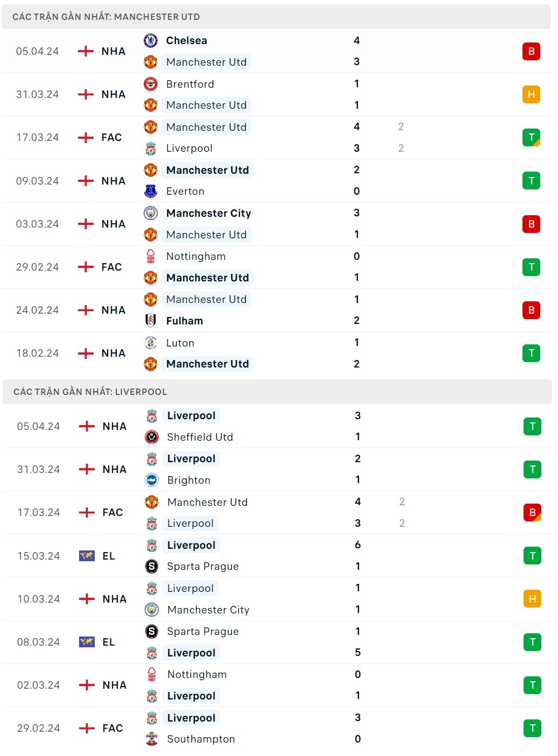Click the Luton club crest icon
558x756 pixels.
[x=151, y=343]
